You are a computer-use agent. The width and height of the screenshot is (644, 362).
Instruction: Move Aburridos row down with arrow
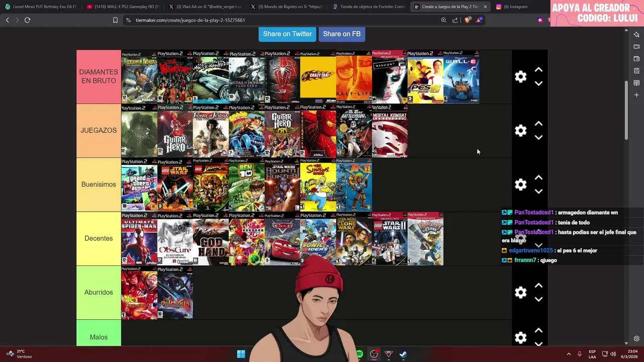click(x=538, y=299)
